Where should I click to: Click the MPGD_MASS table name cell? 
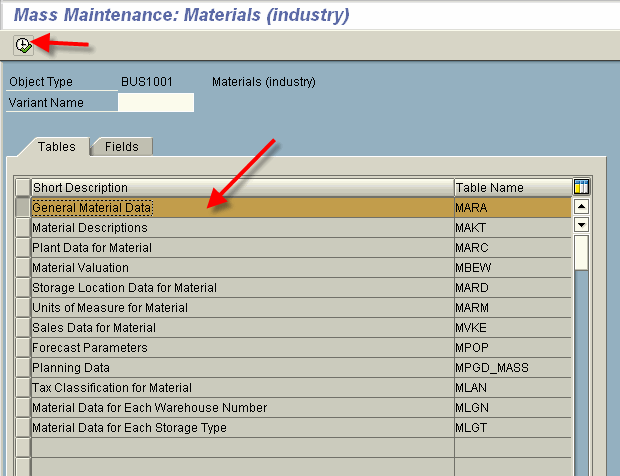tap(491, 368)
